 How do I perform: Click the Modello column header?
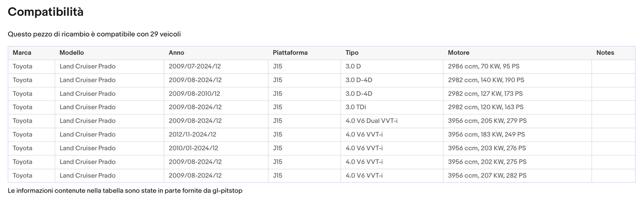[72, 53]
